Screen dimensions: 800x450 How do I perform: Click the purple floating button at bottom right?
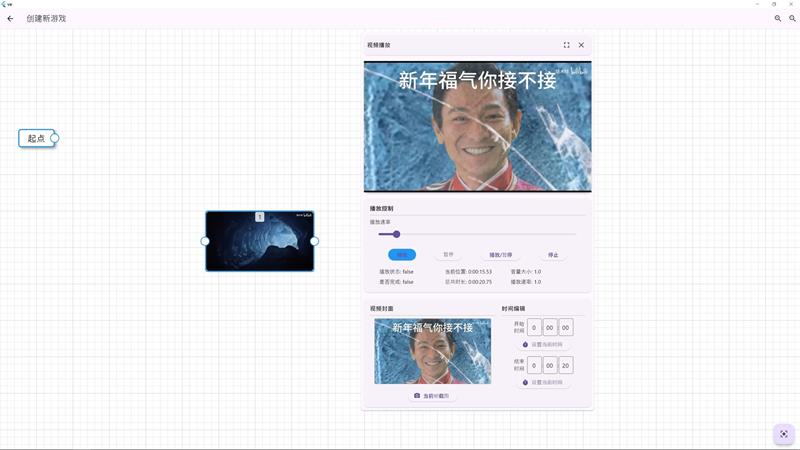click(x=784, y=434)
